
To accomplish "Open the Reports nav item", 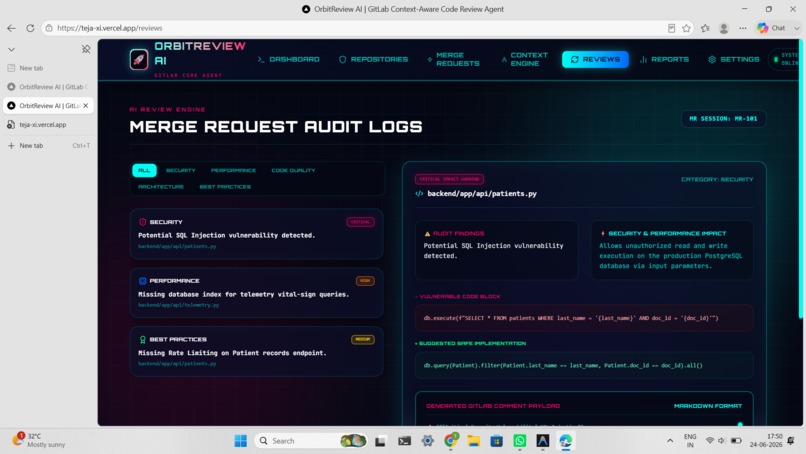I will pos(664,60).
